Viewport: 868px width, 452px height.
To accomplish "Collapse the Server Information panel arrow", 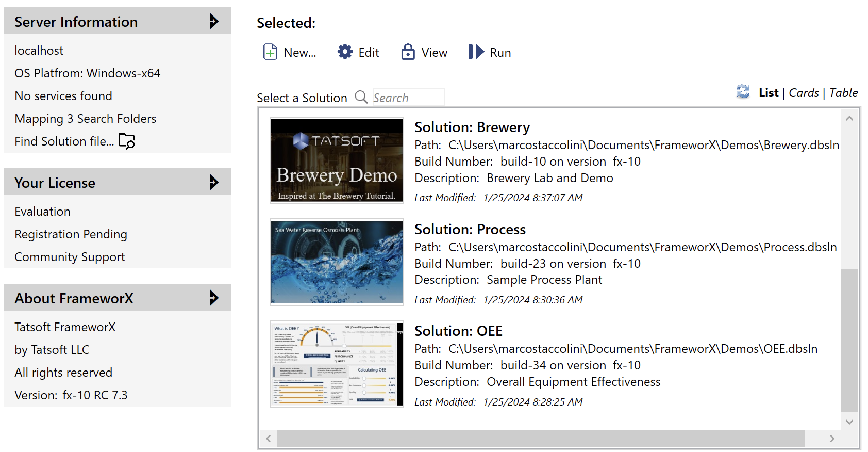I will click(214, 22).
